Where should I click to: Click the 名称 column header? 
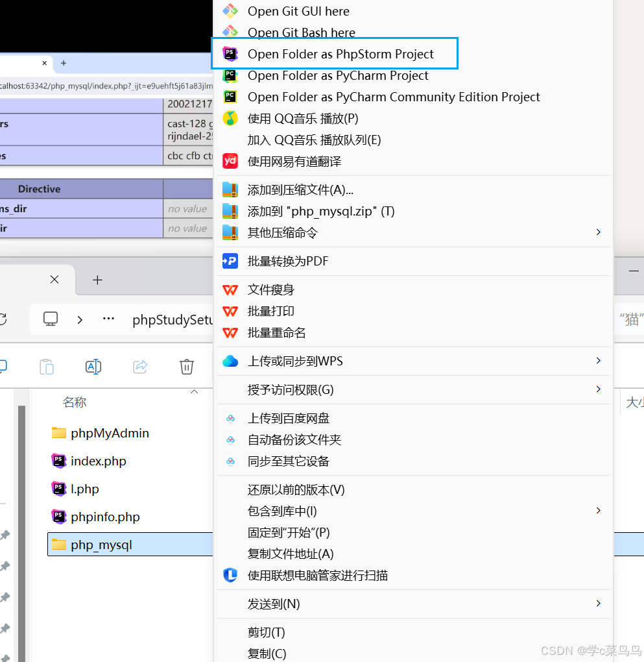click(75, 402)
